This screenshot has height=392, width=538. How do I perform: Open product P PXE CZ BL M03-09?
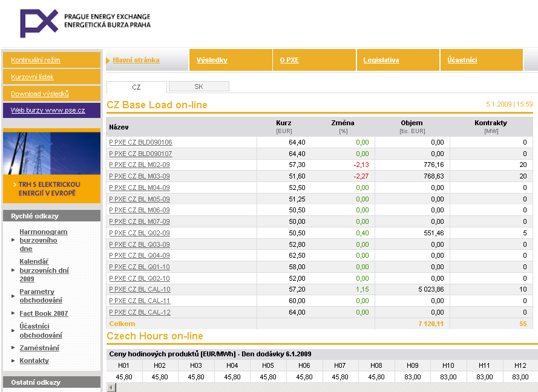pos(139,176)
